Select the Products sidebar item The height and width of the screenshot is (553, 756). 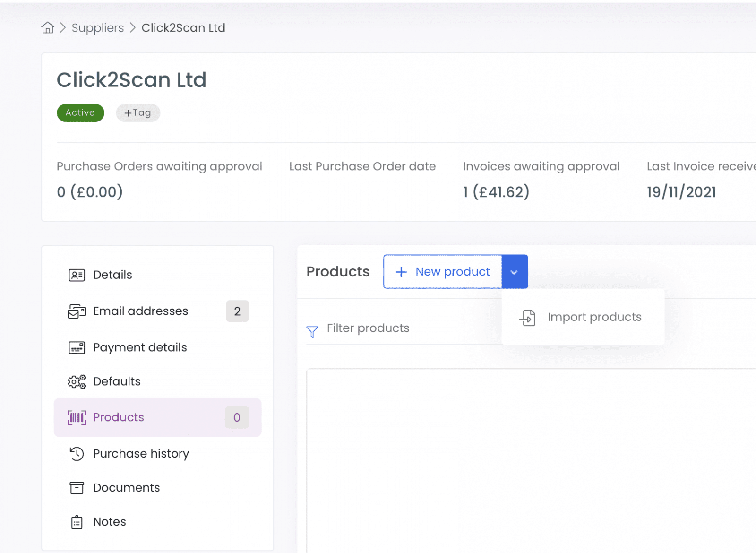pyautogui.click(x=157, y=417)
